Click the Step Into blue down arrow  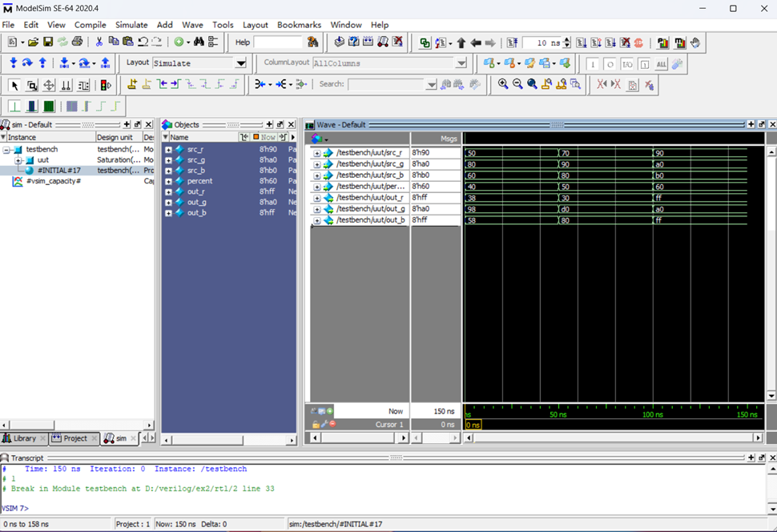coord(14,63)
